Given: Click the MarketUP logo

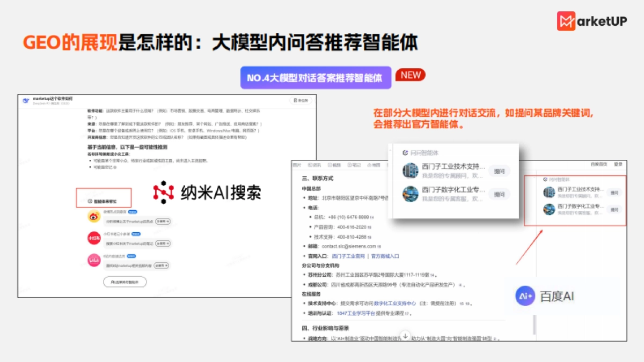Looking at the screenshot, I should tap(592, 20).
